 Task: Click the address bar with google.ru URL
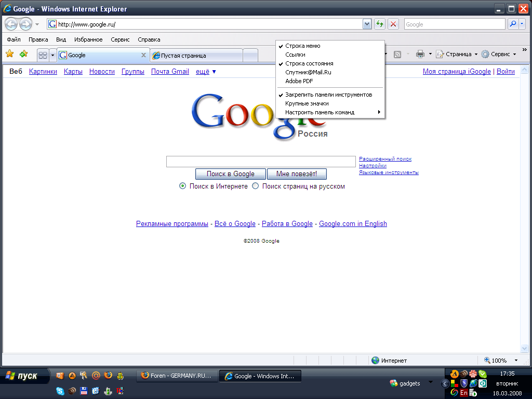click(x=205, y=24)
